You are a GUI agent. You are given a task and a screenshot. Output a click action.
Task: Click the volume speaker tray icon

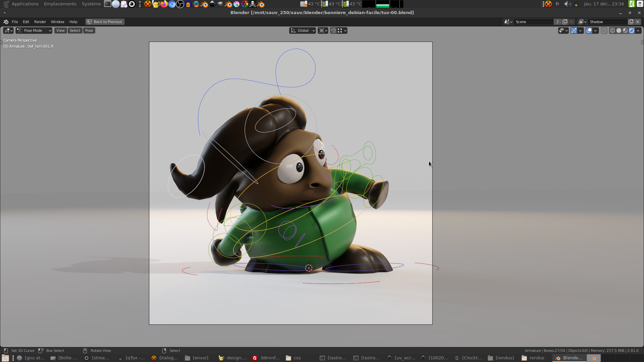click(x=567, y=4)
